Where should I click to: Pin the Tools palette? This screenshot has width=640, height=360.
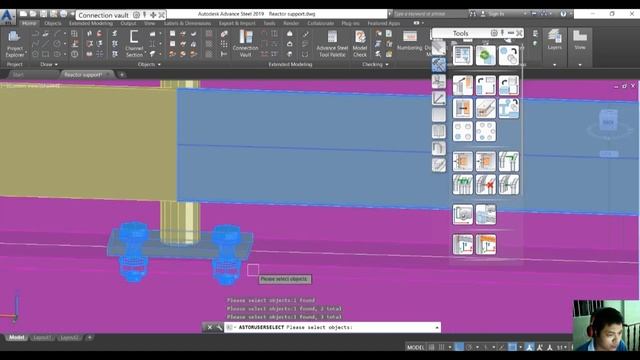tap(502, 33)
